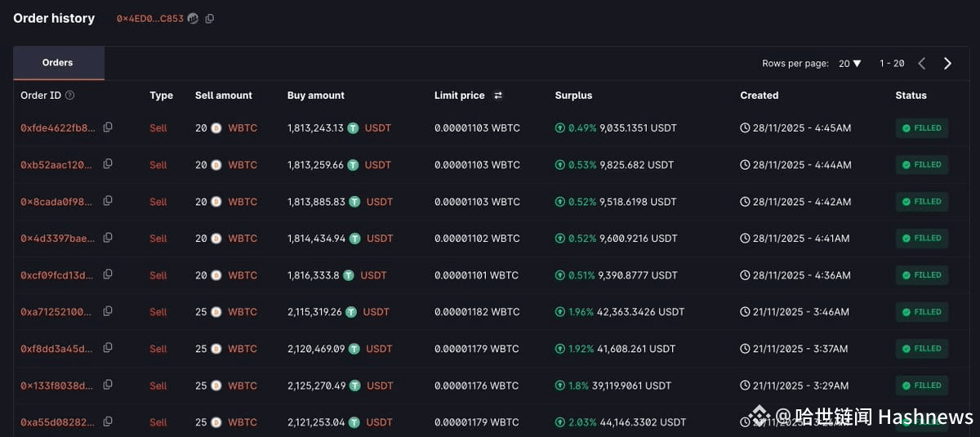Go to the previous page of orders
Screen dimensions: 980x437
(921, 64)
